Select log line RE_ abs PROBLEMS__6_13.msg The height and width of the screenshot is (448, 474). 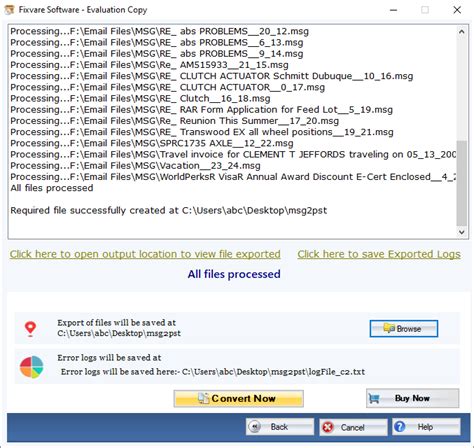coord(157,43)
